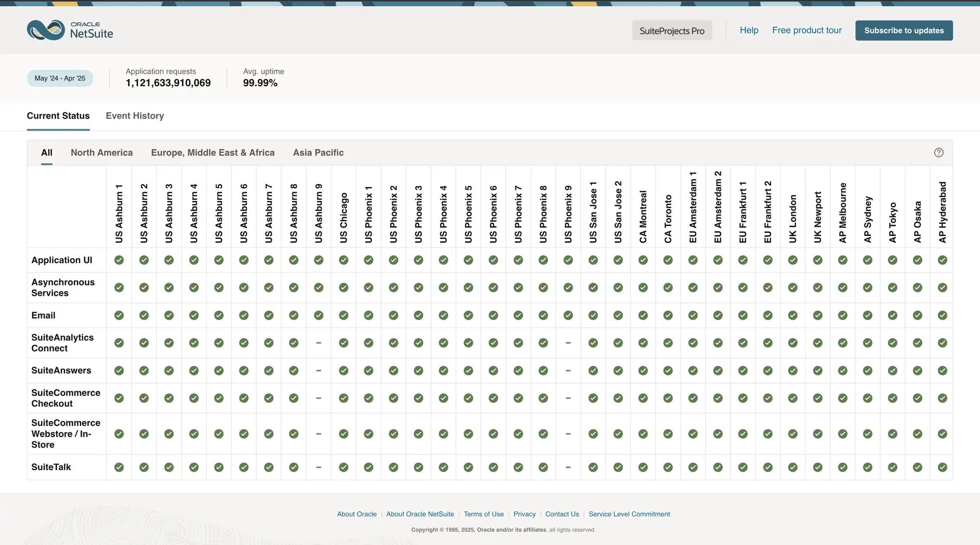980x545 pixels.
Task: Open the Europe, Middle East & Africa view
Action: click(213, 152)
